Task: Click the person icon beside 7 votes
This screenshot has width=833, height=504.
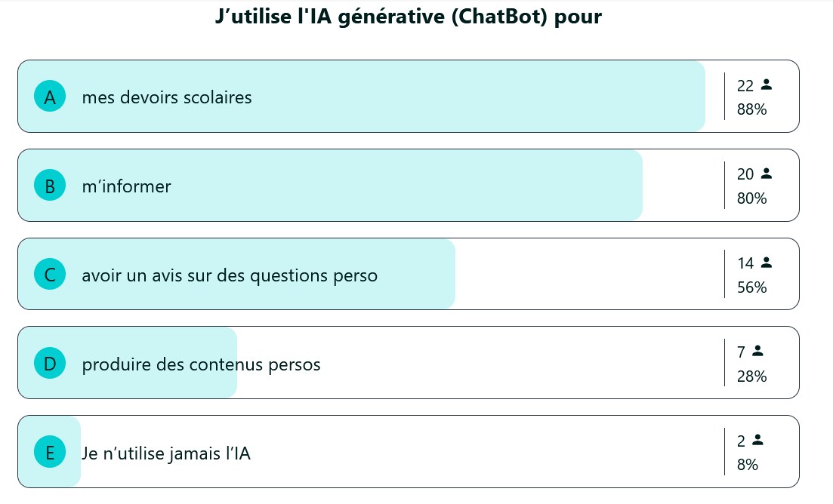Action: click(x=757, y=351)
